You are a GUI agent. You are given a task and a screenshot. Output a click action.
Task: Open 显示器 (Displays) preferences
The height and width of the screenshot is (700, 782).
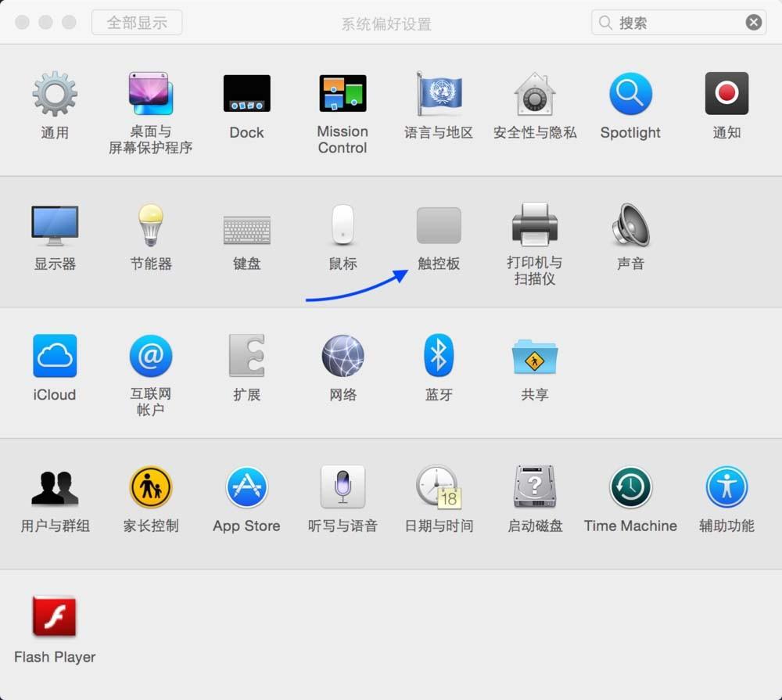click(x=54, y=224)
